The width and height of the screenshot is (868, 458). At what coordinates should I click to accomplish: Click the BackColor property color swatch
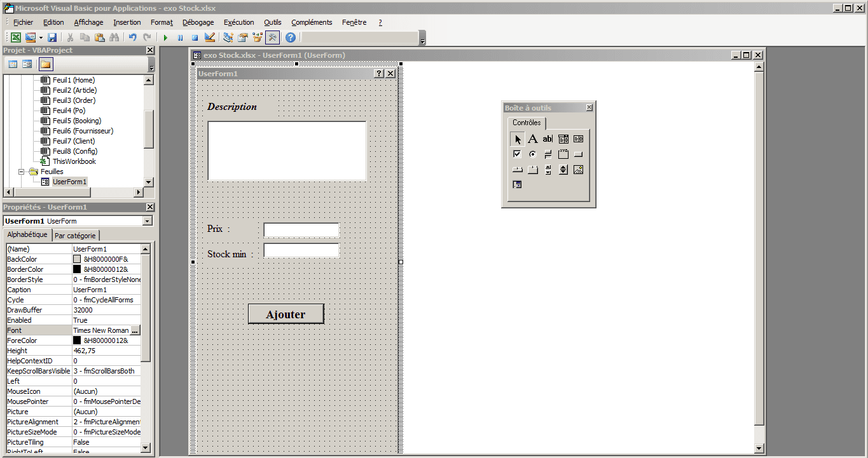(77, 259)
